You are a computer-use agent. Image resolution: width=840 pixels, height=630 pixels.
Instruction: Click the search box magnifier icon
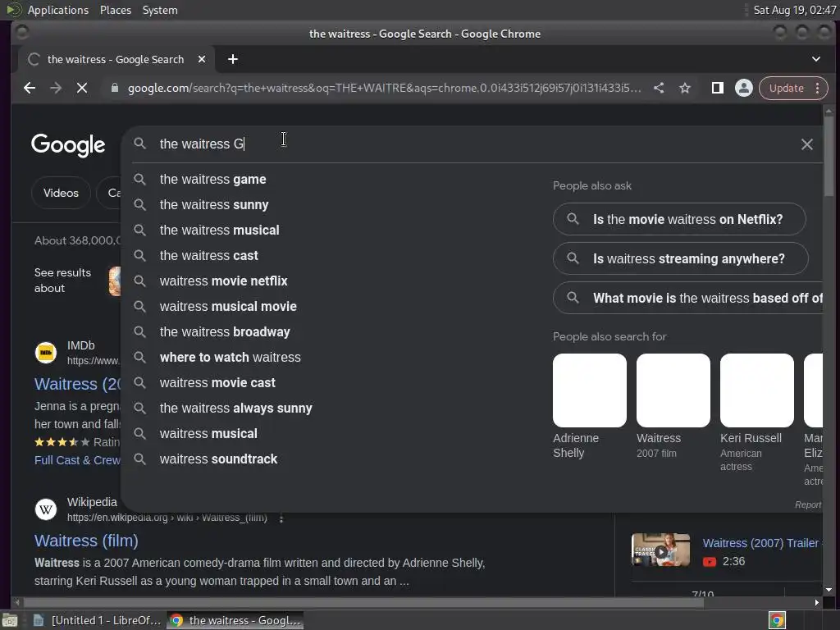pyautogui.click(x=139, y=144)
